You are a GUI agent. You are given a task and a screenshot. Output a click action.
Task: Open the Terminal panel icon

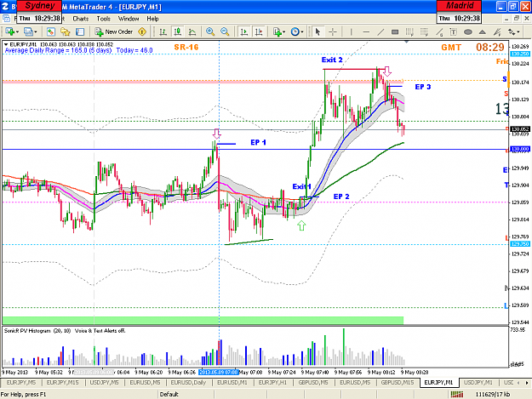tap(80, 31)
